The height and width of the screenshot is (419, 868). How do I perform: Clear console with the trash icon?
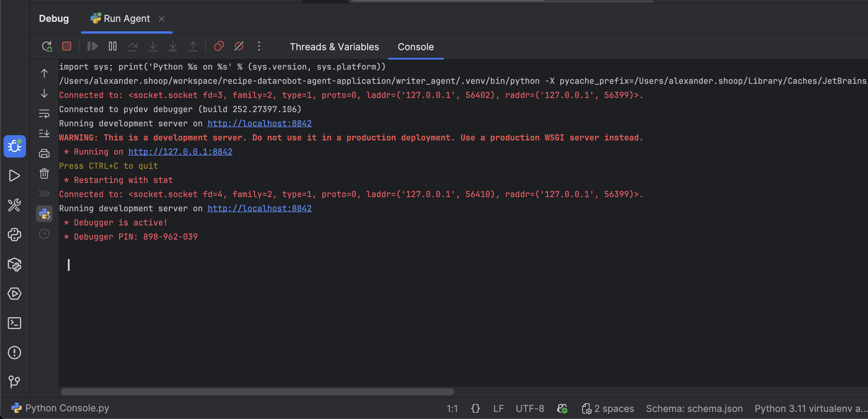pos(44,174)
